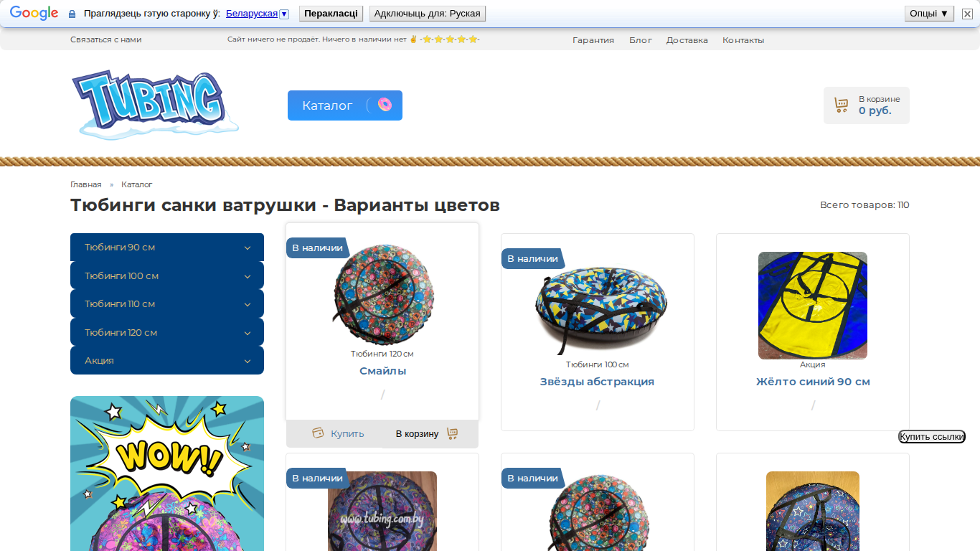Viewport: 980px width, 551px height.
Task: Go to Главная breadcrumb
Action: click(x=86, y=184)
